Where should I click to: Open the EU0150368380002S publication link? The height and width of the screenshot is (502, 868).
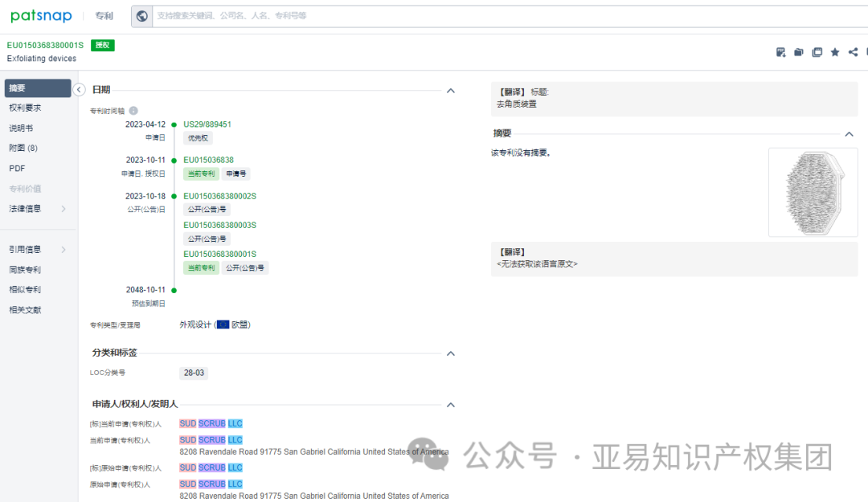pos(219,196)
